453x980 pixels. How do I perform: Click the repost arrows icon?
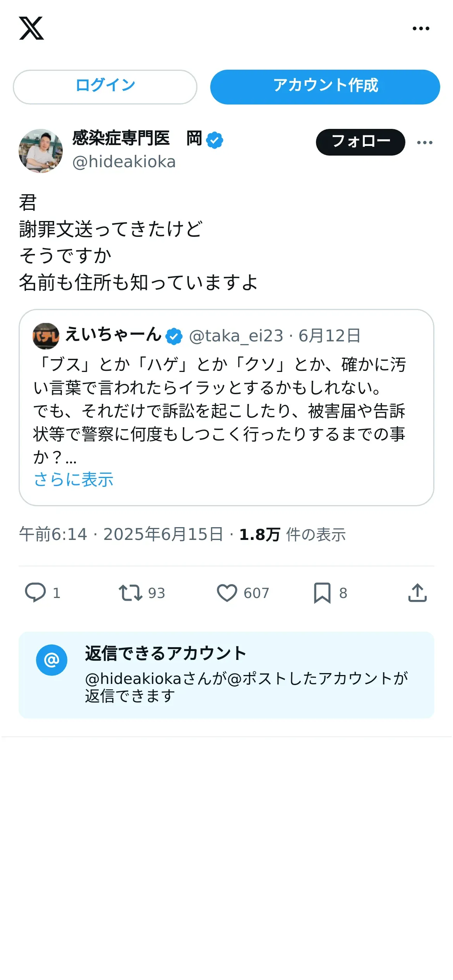[130, 593]
